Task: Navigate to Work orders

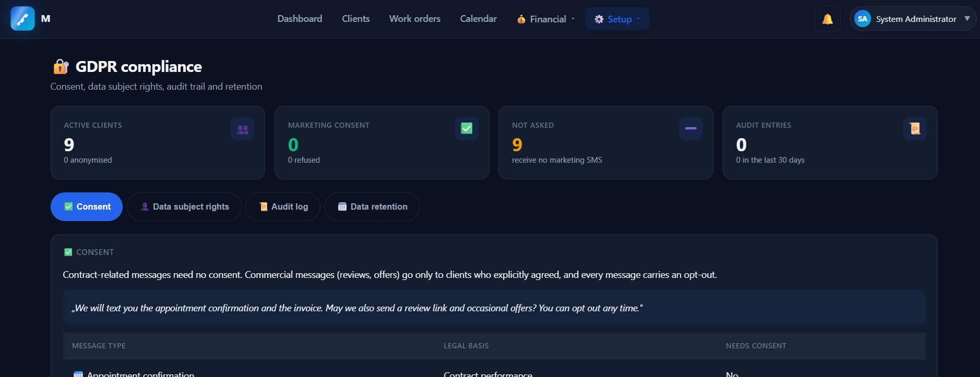Action: [x=415, y=19]
